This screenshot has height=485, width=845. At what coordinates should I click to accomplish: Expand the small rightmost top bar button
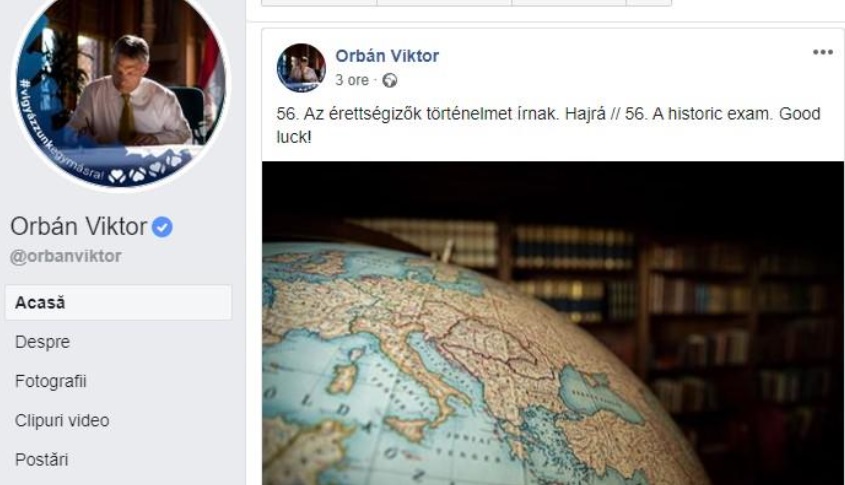coord(649,3)
